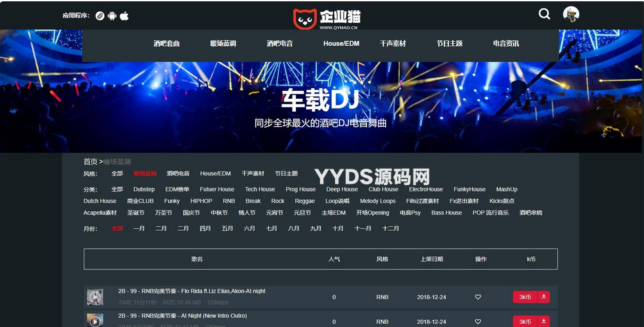Filter by 圣诞节 category
Viewport: 644px width, 327px height.
pyautogui.click(x=136, y=213)
